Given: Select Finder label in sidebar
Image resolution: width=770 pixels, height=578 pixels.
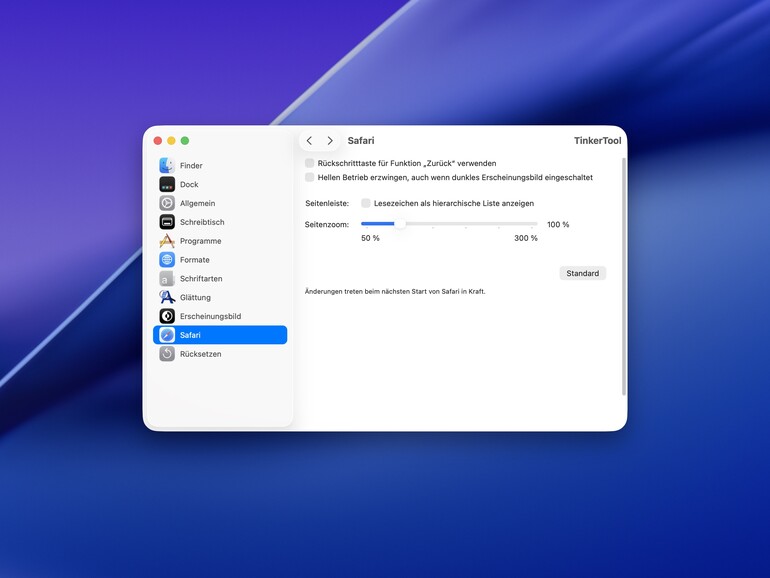Looking at the screenshot, I should [x=191, y=165].
